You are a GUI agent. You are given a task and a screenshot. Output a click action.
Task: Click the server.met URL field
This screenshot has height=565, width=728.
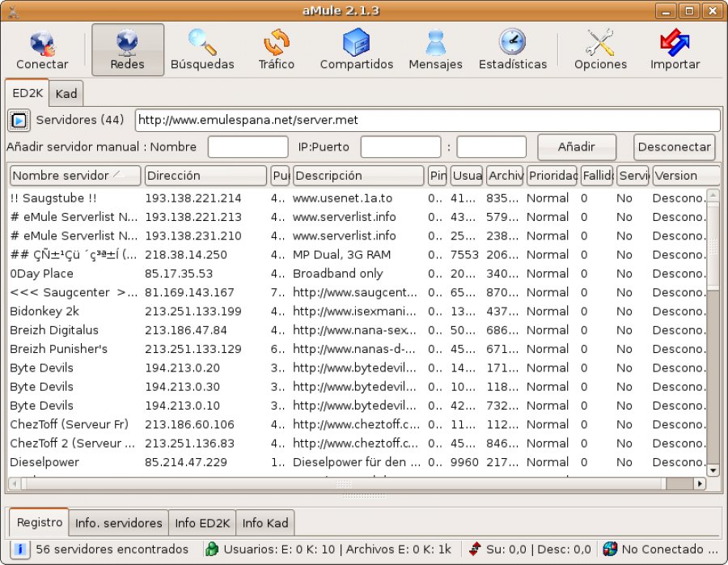coord(428,121)
